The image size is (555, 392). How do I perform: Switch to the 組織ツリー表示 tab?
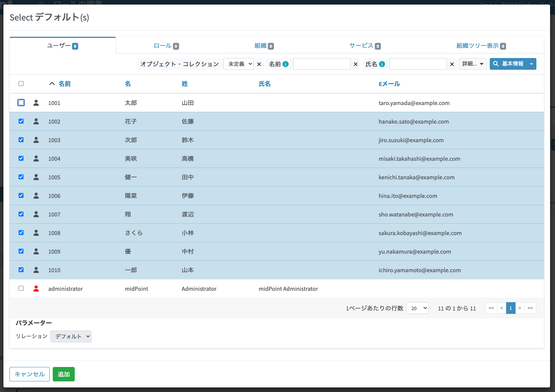pos(481,46)
